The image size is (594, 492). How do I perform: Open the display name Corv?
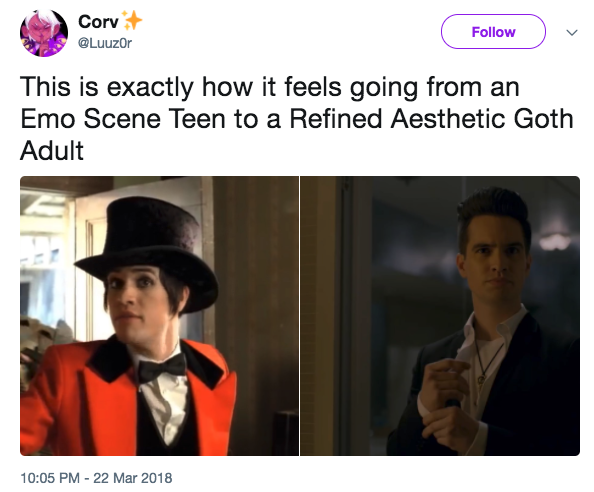(98, 21)
